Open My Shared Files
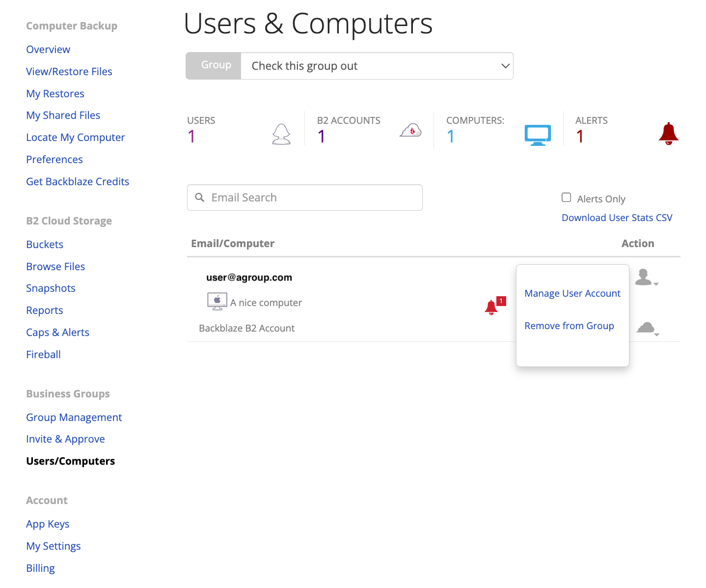The image size is (706, 588). [63, 115]
